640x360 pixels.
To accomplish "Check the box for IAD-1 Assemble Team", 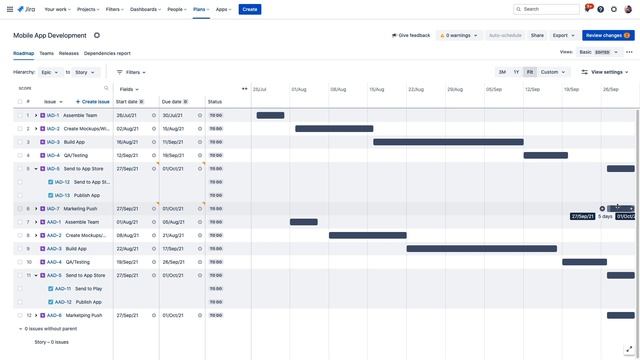I will point(20,116).
